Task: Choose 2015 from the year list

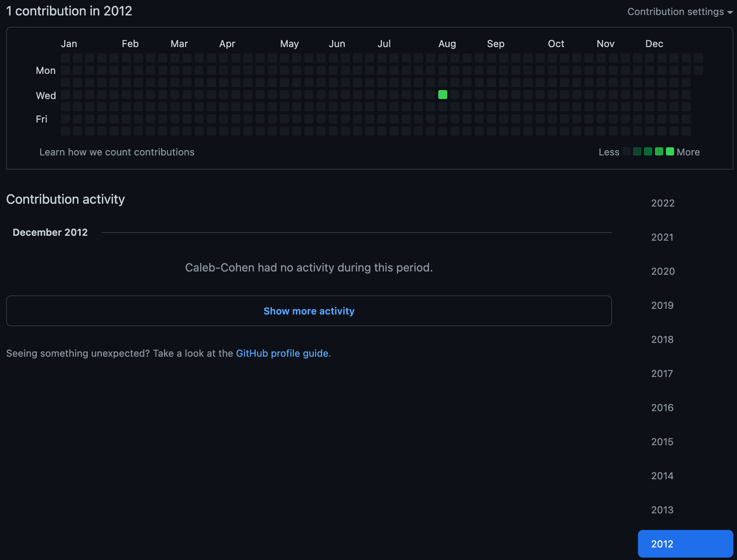Action: (x=662, y=442)
